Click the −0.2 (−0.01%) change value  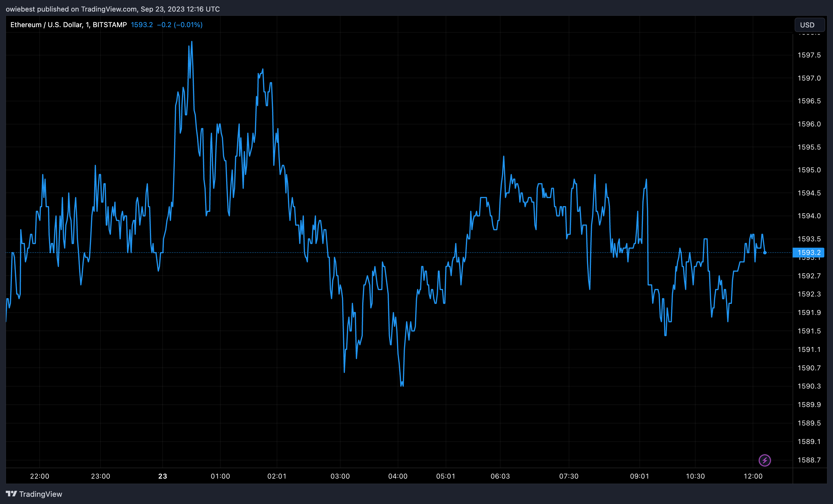(180, 25)
